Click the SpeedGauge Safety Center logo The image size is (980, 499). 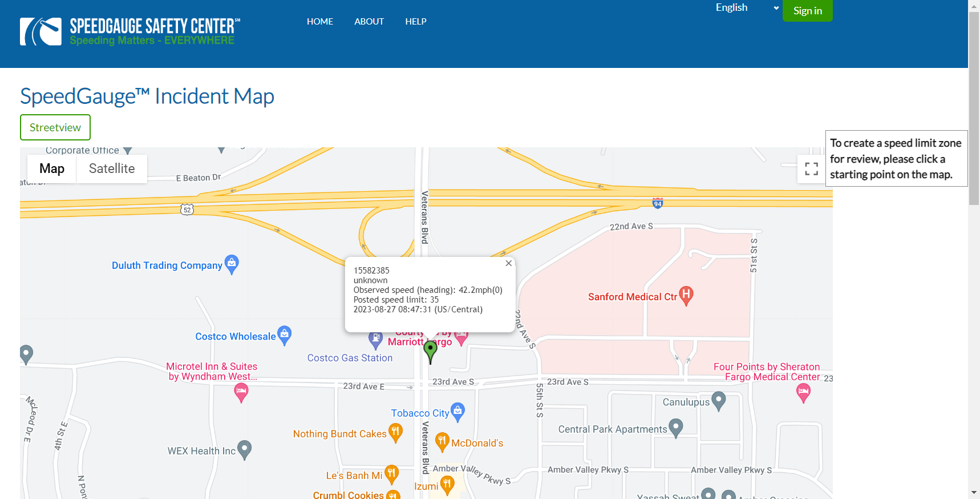[x=130, y=31]
